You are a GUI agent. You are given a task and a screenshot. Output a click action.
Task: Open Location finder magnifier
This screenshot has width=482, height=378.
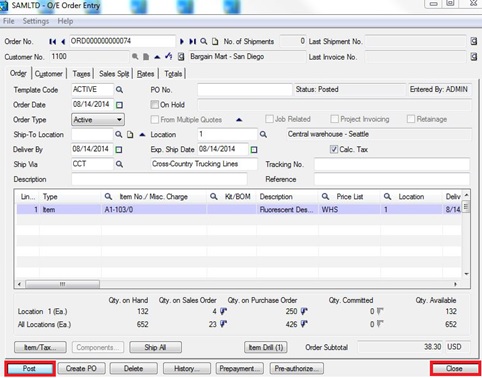(263, 134)
